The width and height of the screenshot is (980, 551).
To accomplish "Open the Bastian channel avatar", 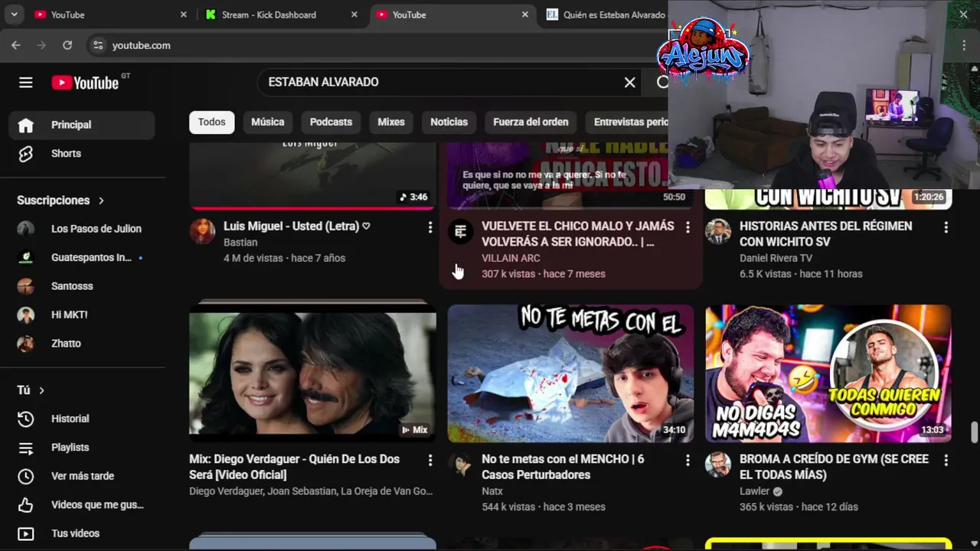I will [202, 231].
